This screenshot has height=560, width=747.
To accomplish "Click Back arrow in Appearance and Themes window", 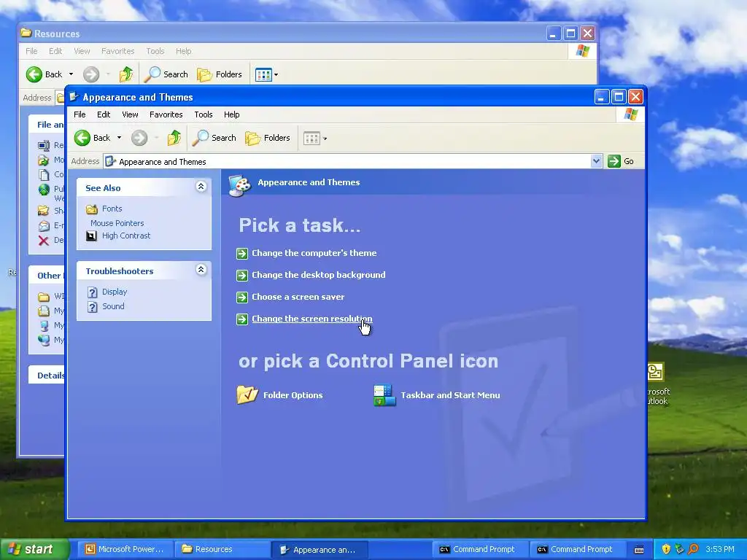I will [x=82, y=138].
